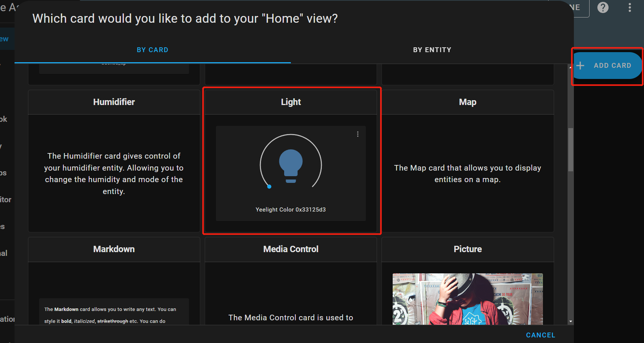This screenshot has height=343, width=644.
Task: Switch to the BY CARD tab
Action: [153, 50]
